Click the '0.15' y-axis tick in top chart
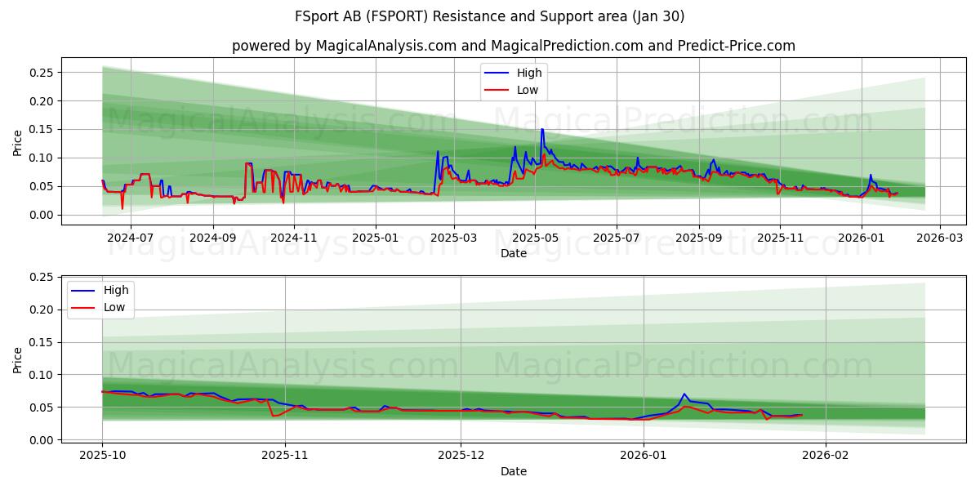The image size is (980, 490). [x=41, y=129]
